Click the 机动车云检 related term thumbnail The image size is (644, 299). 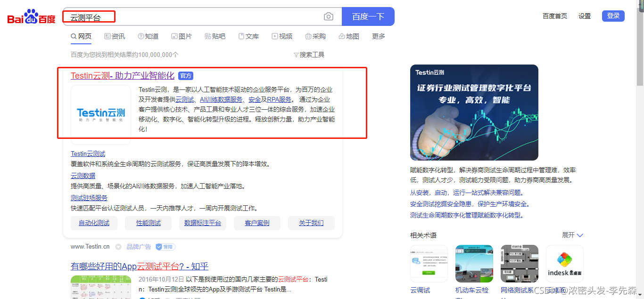[474, 264]
